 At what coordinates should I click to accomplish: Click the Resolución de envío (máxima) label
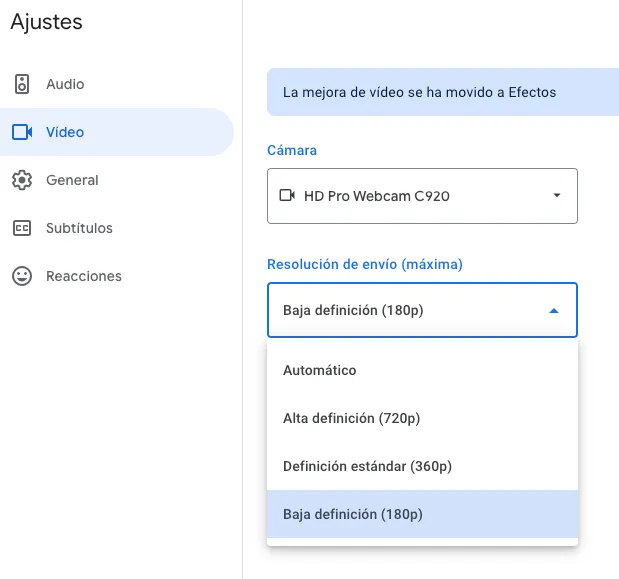[364, 264]
